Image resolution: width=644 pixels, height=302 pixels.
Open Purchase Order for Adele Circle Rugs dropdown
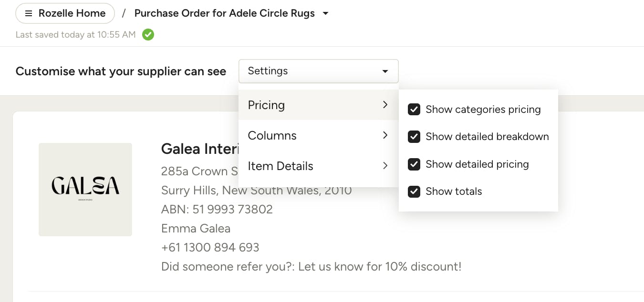tap(231, 13)
